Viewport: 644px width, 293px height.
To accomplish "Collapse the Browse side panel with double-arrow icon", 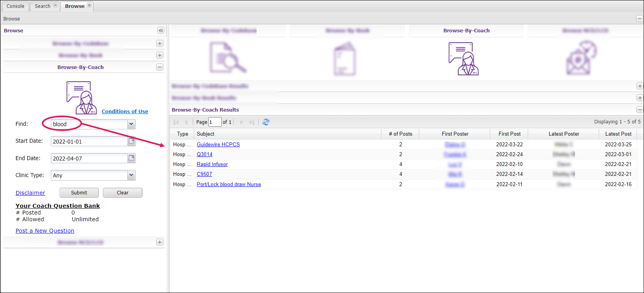I will pyautogui.click(x=161, y=30).
